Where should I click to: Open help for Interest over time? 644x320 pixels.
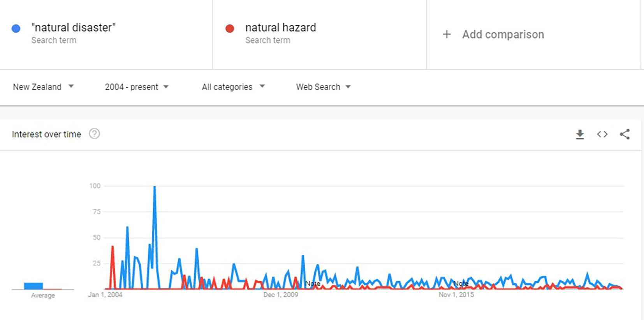[94, 134]
